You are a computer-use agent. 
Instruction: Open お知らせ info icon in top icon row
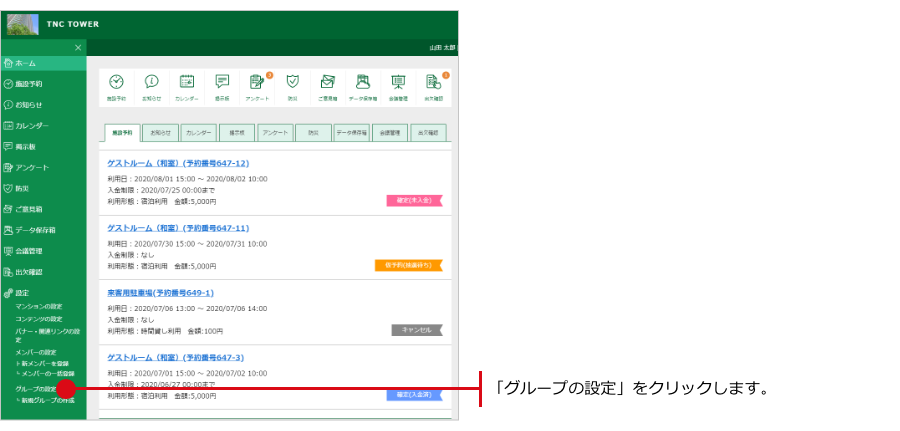pyautogui.click(x=151, y=84)
